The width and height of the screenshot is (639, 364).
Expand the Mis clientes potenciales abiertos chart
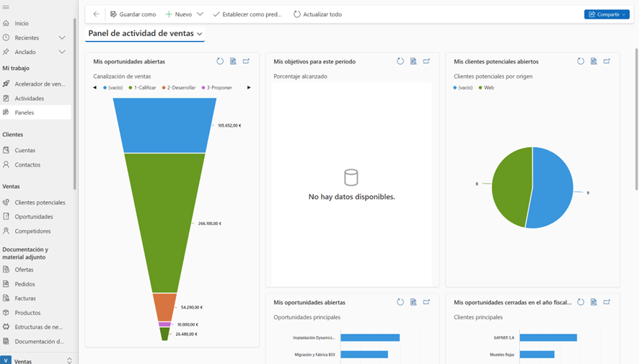[607, 61]
